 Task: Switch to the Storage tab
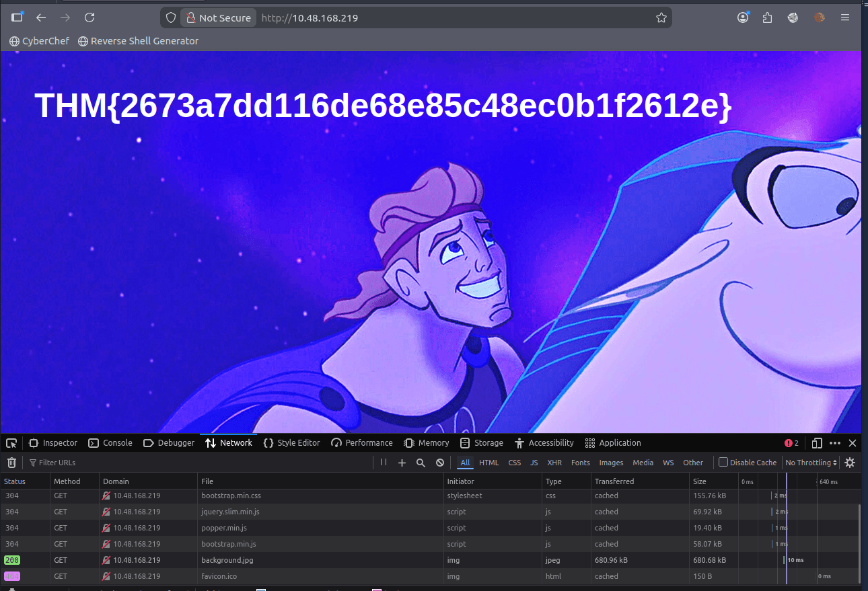482,443
